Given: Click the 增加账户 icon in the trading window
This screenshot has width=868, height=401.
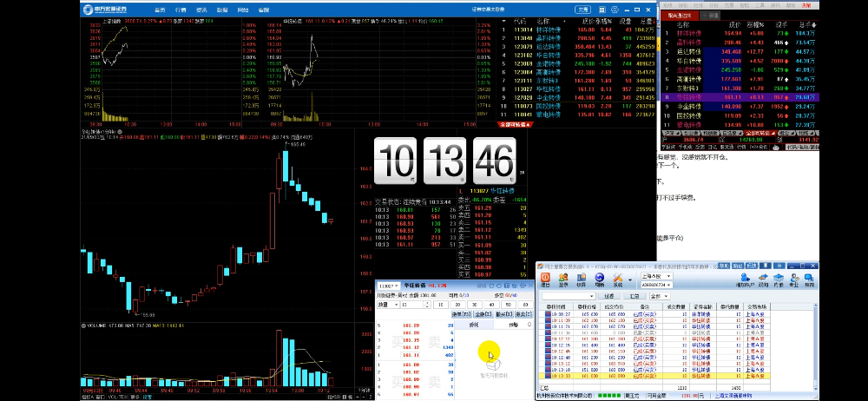Looking at the screenshot, I should (x=745, y=279).
